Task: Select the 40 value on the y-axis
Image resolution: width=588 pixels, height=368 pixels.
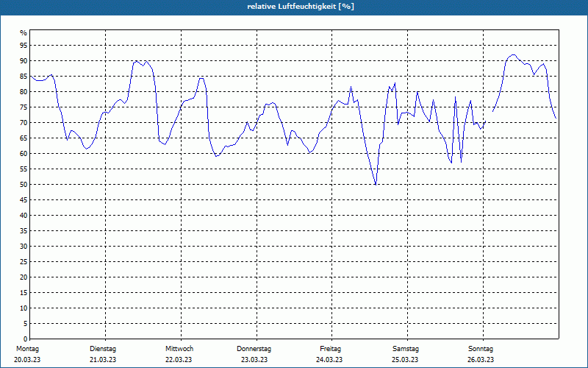Action: [24, 216]
